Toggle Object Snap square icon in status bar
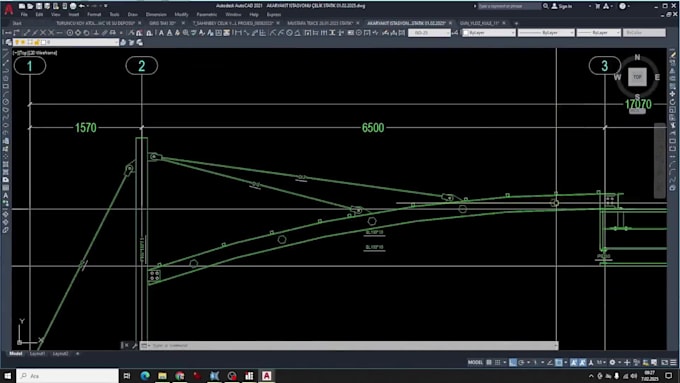This screenshot has height=383, width=680. (559, 363)
